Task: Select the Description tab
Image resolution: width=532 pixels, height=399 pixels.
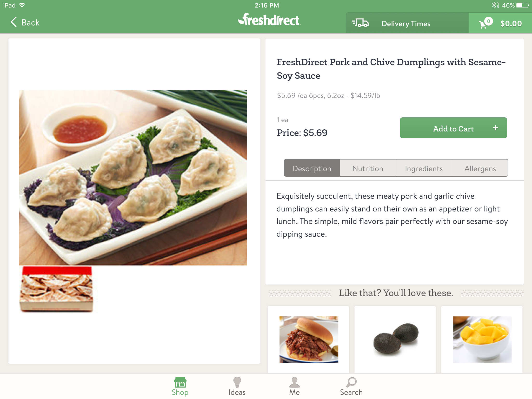Action: coord(312,168)
